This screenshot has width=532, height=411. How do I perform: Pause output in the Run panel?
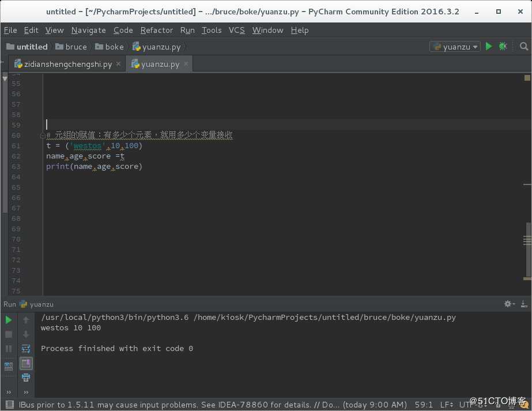click(9, 349)
